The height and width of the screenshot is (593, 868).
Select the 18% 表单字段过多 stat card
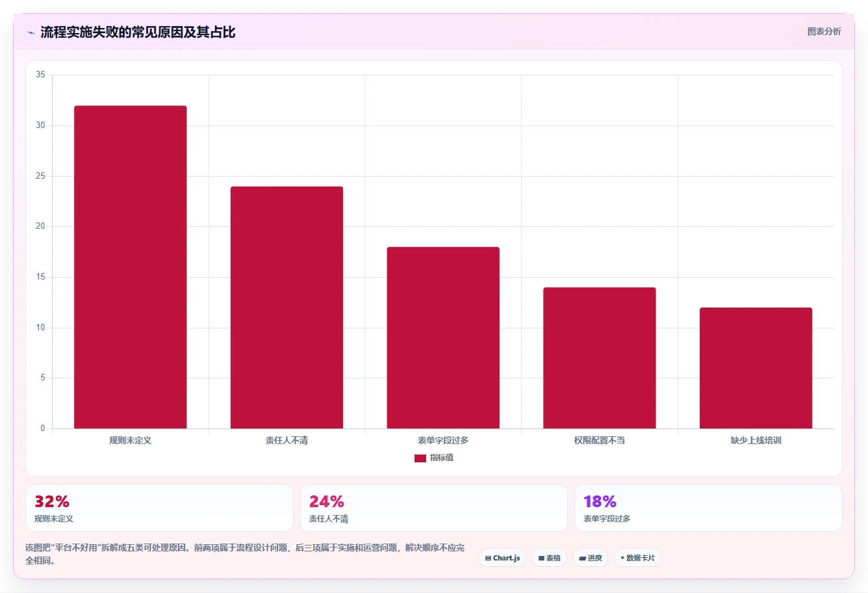(x=708, y=508)
